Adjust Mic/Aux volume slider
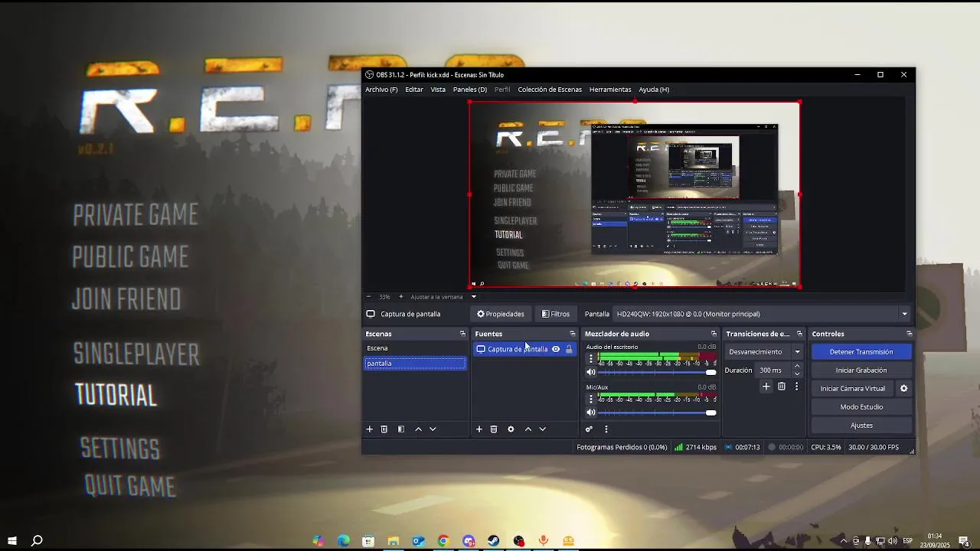The width and height of the screenshot is (980, 551). [x=657, y=412]
